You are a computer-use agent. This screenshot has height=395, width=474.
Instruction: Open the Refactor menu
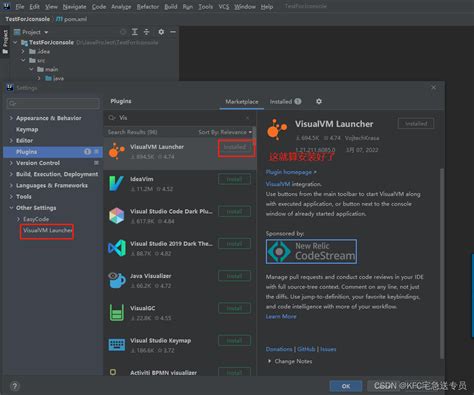[x=148, y=7]
